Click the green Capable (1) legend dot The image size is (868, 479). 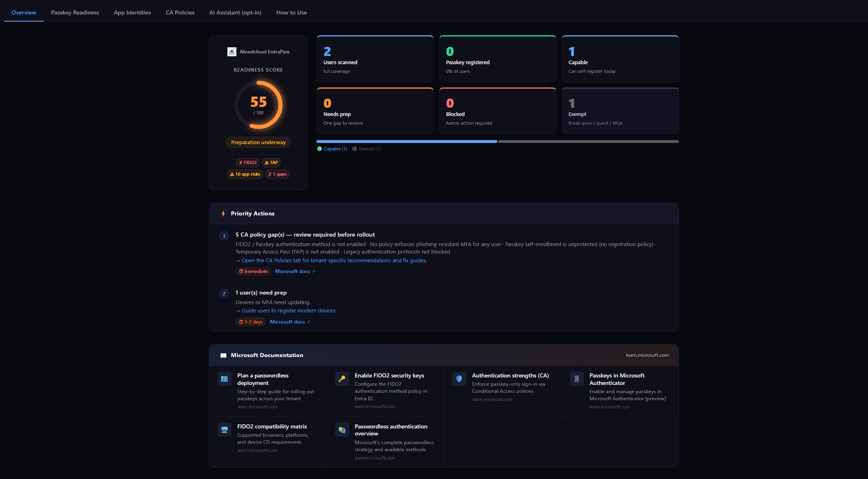319,149
